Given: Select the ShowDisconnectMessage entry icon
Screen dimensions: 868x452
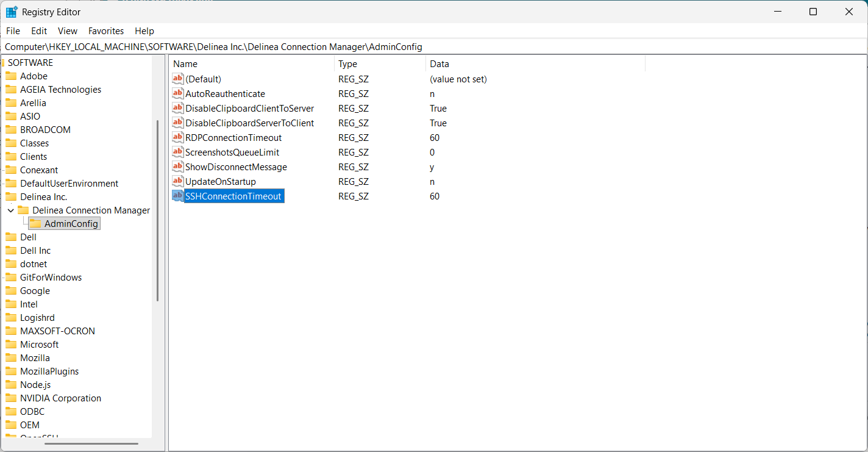Looking at the screenshot, I should pos(178,167).
